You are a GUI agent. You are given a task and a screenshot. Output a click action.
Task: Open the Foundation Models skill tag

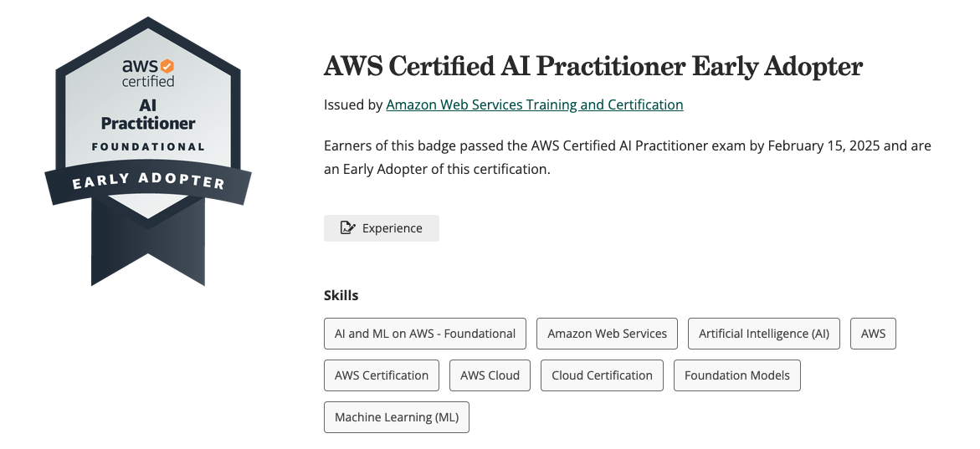737,375
